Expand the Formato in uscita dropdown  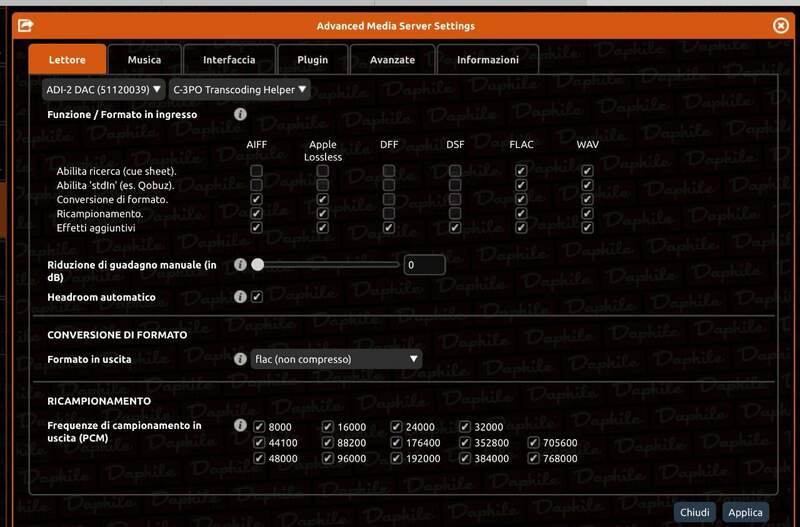(336, 359)
